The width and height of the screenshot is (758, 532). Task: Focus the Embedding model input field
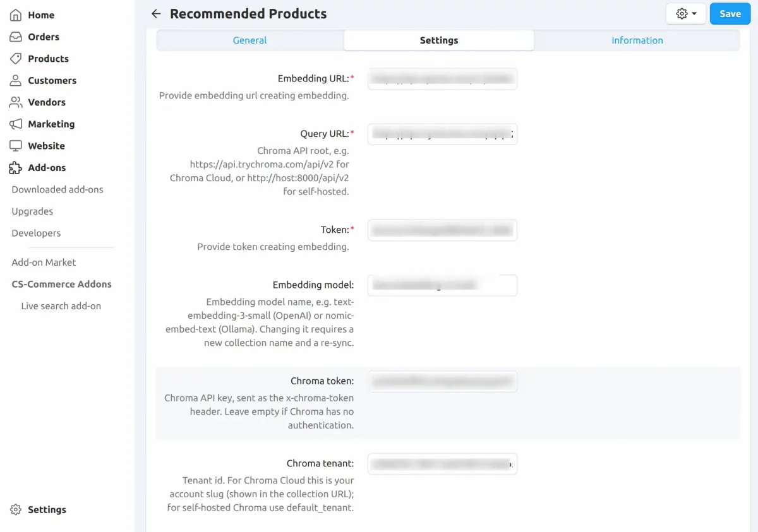click(442, 285)
